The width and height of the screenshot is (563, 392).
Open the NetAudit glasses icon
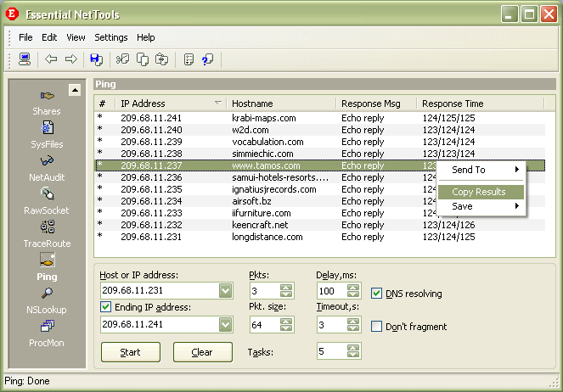tap(47, 161)
